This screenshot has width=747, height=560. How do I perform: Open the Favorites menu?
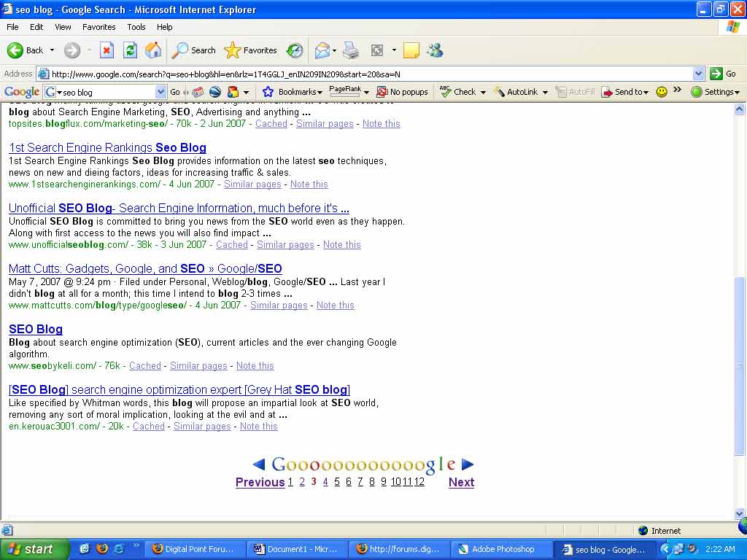point(98,27)
